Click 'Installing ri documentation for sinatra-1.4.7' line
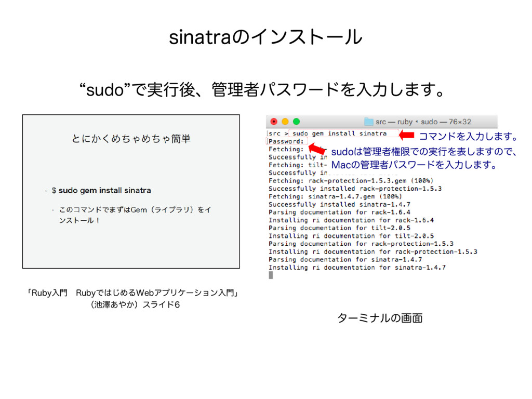532x399 pixels. (357, 268)
